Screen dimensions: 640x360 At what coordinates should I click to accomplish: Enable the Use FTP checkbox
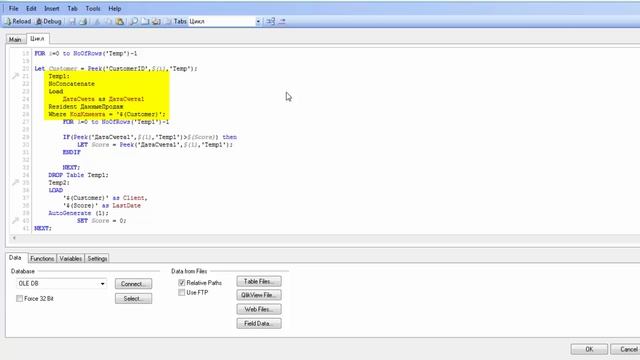point(182,293)
